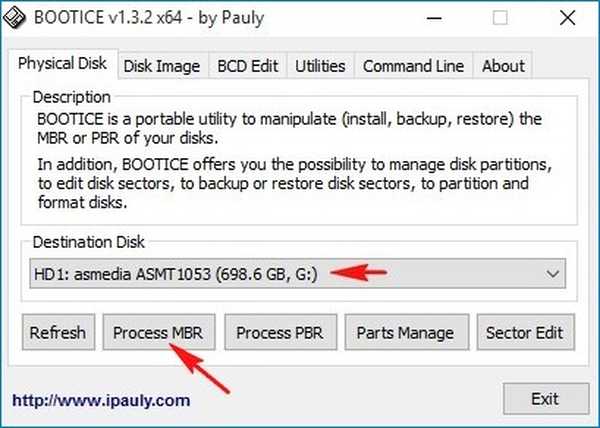Expand the Destination Disk chevron arrow

(553, 273)
